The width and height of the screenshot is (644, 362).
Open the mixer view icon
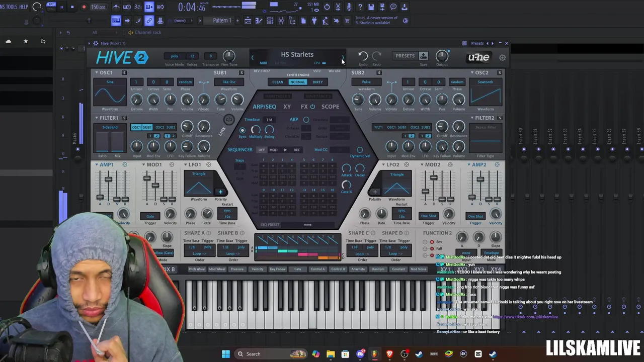(281, 21)
